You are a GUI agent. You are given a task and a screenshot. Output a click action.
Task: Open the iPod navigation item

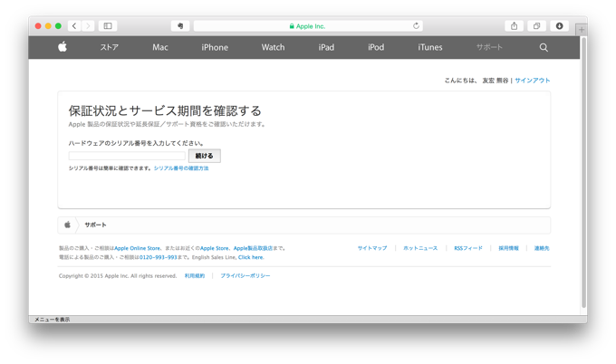click(376, 47)
